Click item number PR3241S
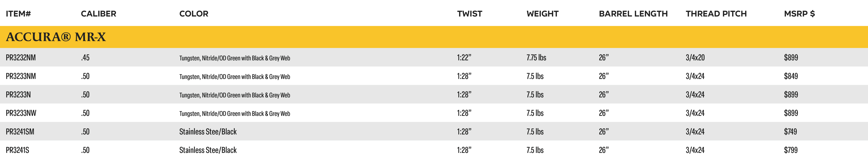This screenshot has width=868, height=159. 17,150
